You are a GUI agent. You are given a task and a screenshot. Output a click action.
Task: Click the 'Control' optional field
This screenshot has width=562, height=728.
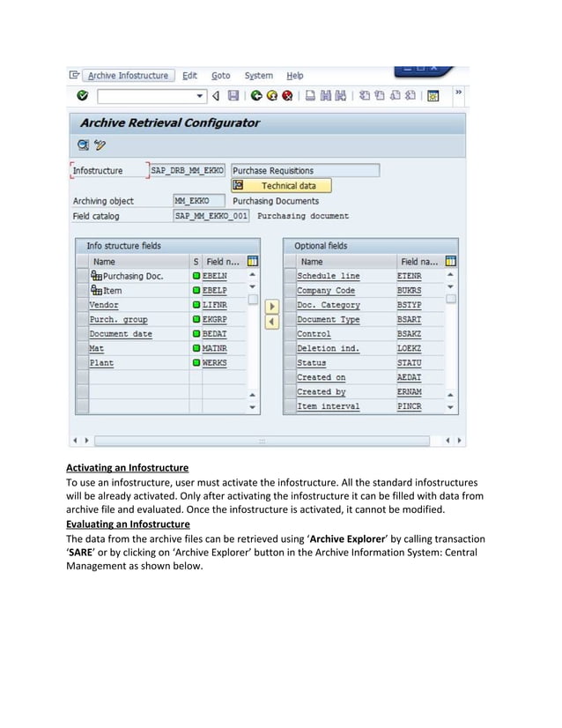tap(314, 334)
